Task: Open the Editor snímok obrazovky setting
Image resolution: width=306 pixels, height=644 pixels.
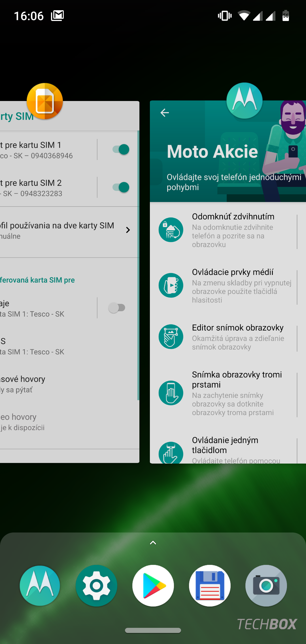Action: [228, 337]
